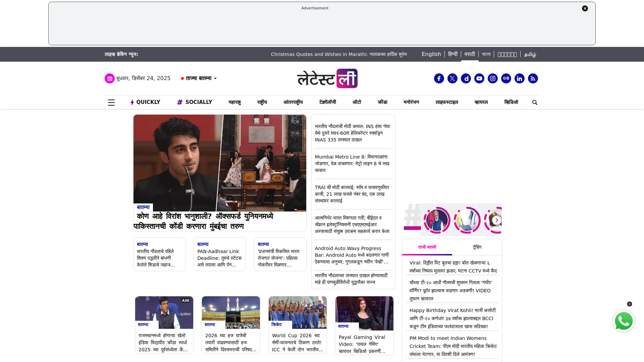
Task: Select the ताजी बातमी tab
Action: pyautogui.click(x=427, y=247)
